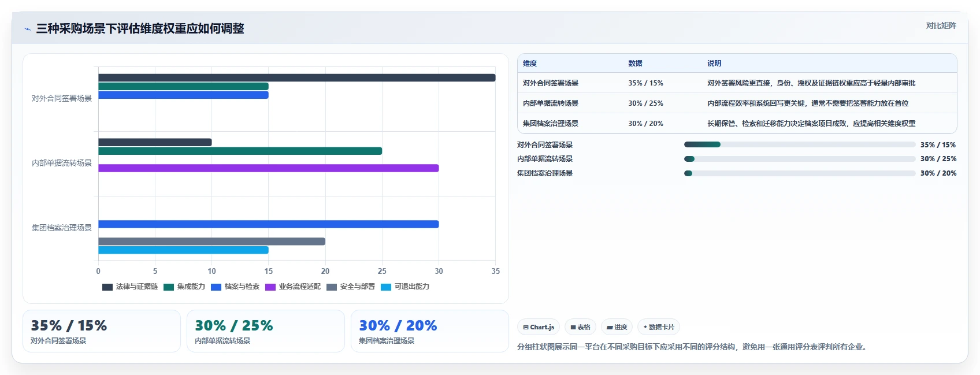Click the blue 15 bar under 对外合同签署场景

tap(183, 95)
